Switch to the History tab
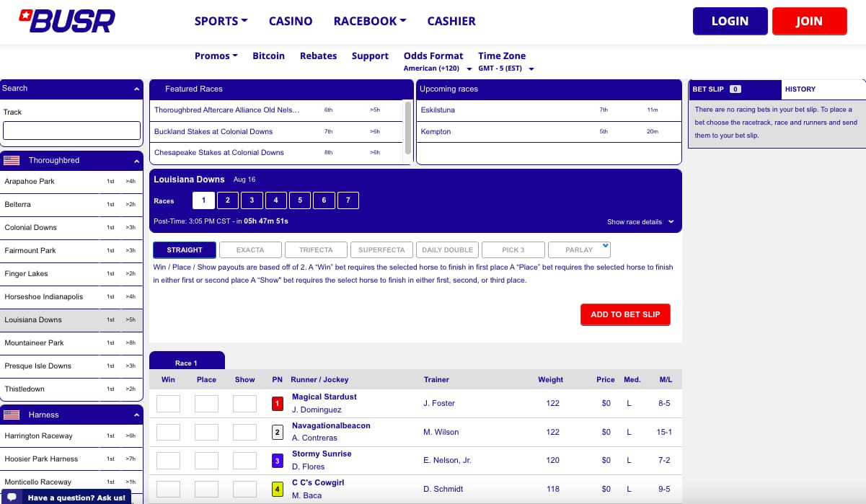The image size is (866, 504). point(823,89)
